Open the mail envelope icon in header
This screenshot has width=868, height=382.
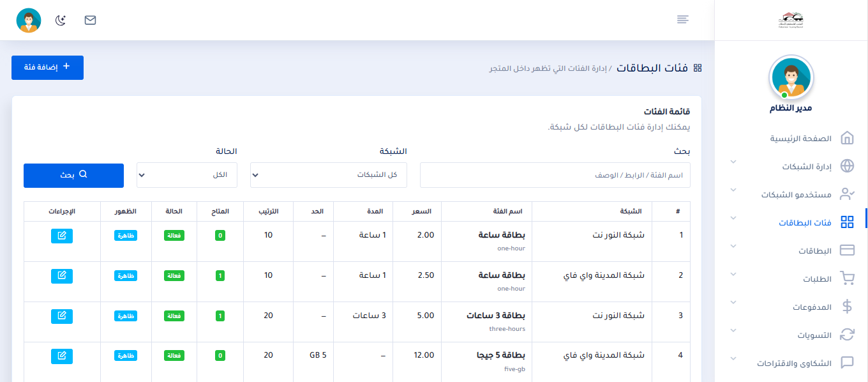tap(90, 20)
